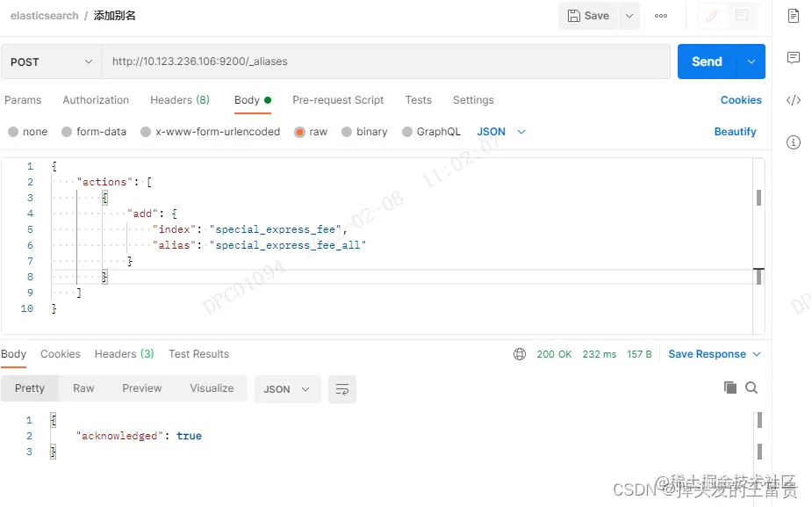Open the Cookies link
This screenshot has width=812, height=507.
coord(741,100)
